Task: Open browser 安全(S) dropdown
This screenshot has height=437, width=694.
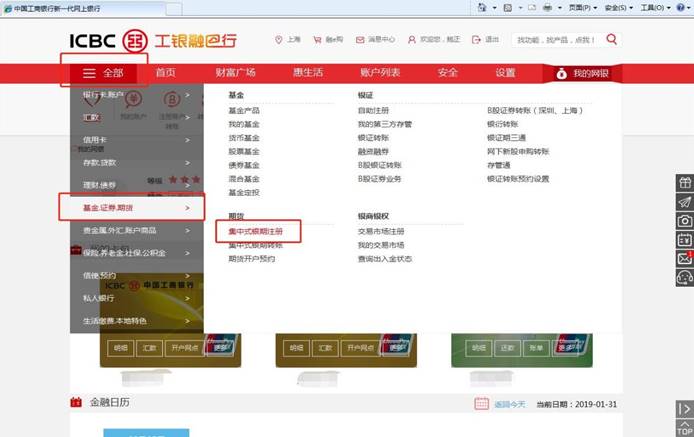Action: [x=618, y=8]
